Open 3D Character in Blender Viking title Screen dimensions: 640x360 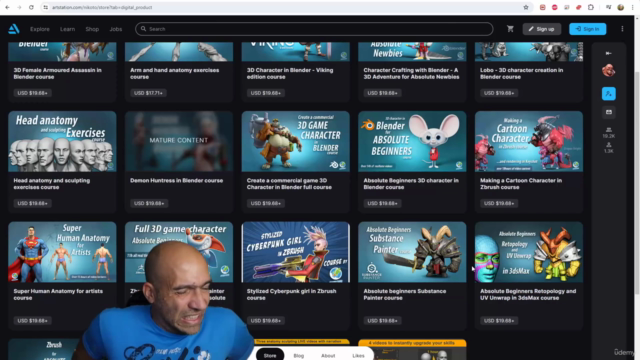point(290,73)
